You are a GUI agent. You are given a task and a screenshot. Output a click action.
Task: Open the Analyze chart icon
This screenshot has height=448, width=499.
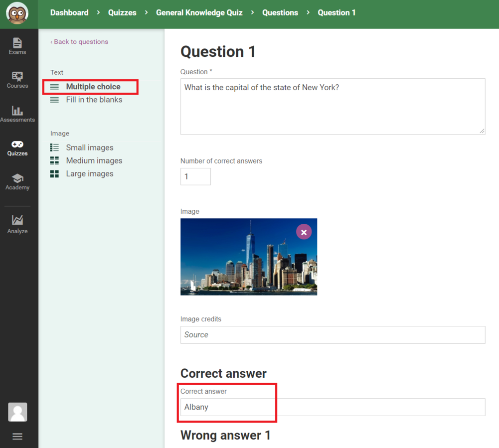click(x=17, y=224)
